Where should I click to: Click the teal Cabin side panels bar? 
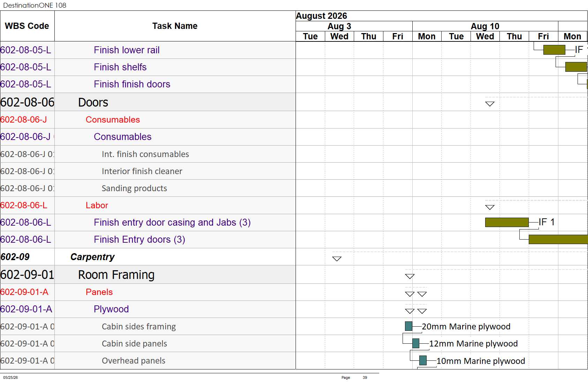click(x=416, y=343)
